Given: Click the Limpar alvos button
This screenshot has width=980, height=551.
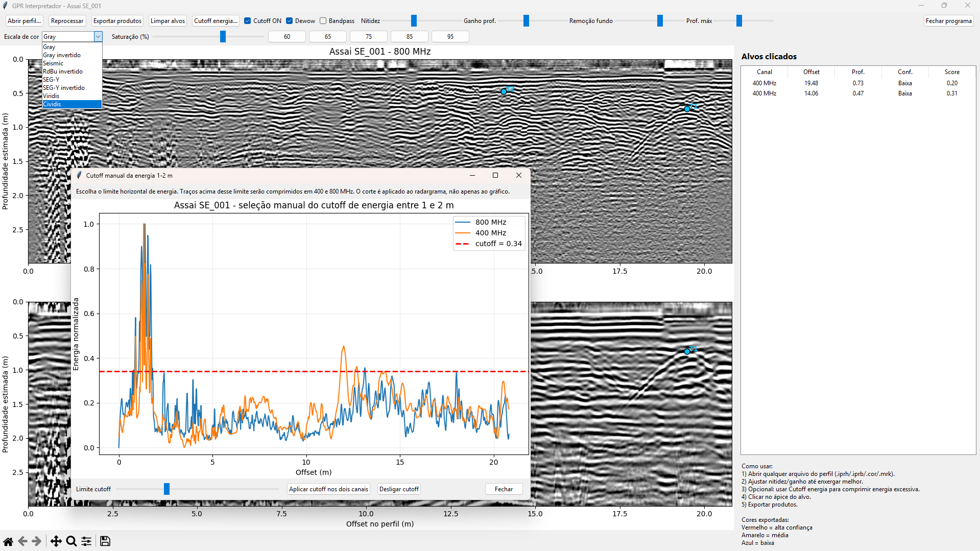Looking at the screenshot, I should pyautogui.click(x=168, y=21).
